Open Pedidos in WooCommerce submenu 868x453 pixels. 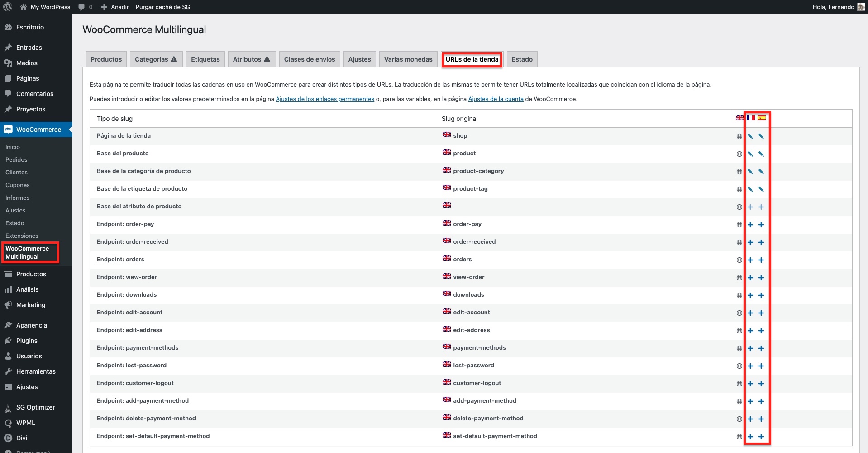click(x=16, y=159)
